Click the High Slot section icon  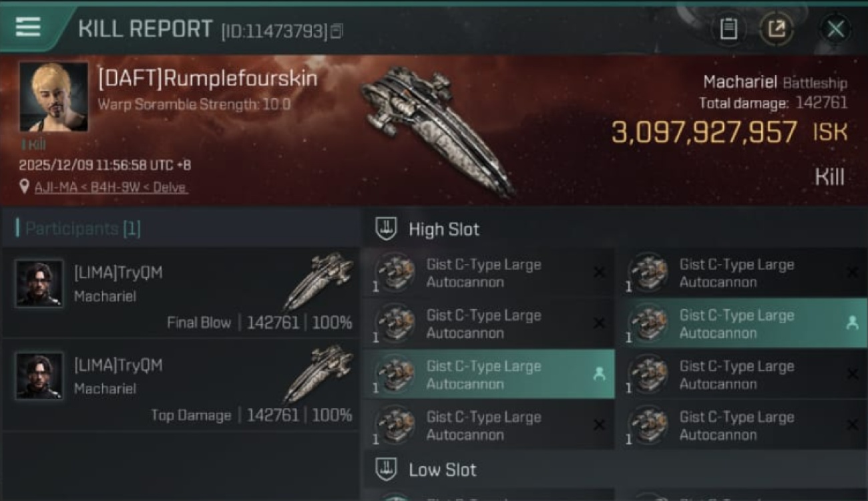pos(386,229)
